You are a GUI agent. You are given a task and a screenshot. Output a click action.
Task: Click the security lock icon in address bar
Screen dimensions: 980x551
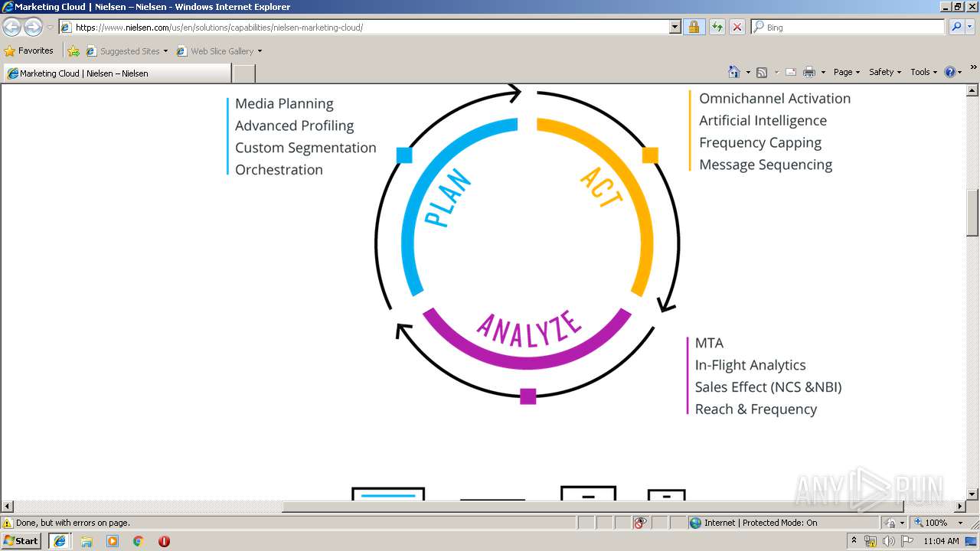[694, 27]
